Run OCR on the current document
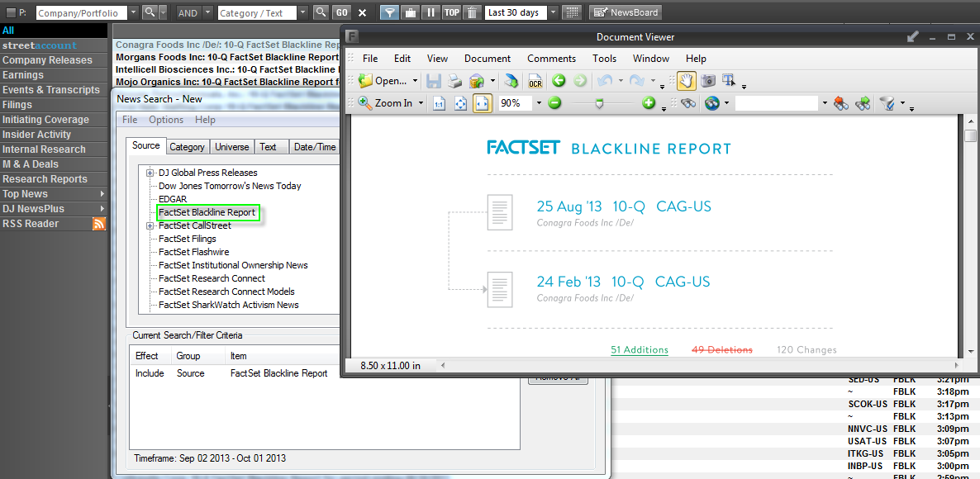The height and width of the screenshot is (479, 980). pyautogui.click(x=535, y=81)
